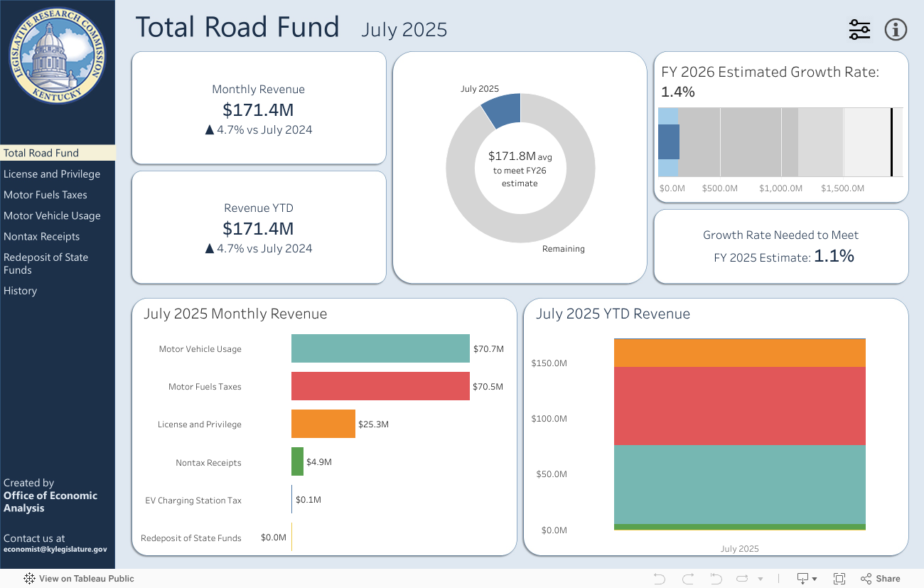Click View on Tableau Public link
Viewport: 924px width, 588px height.
pyautogui.click(x=86, y=579)
